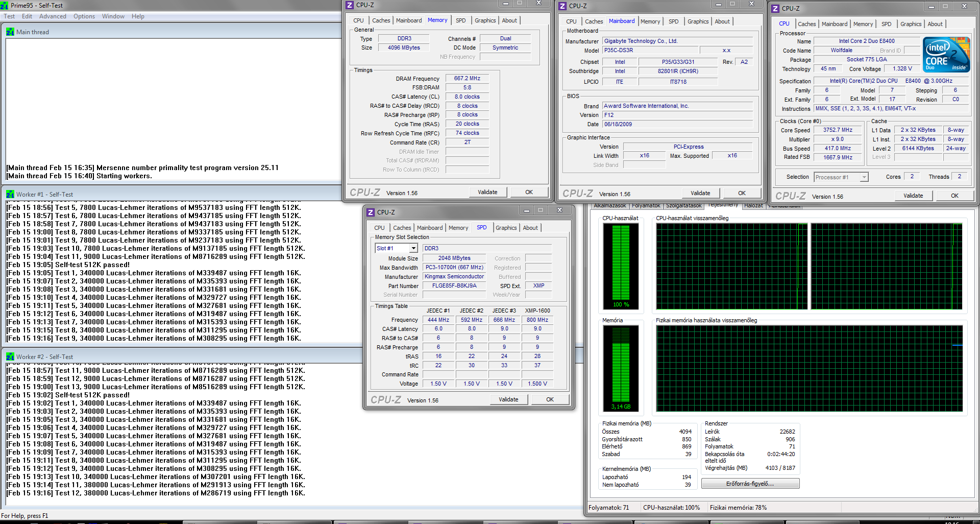Image resolution: width=980 pixels, height=524 pixels.
Task: Click OK in the CPU-Z SPD window
Action: 550,399
